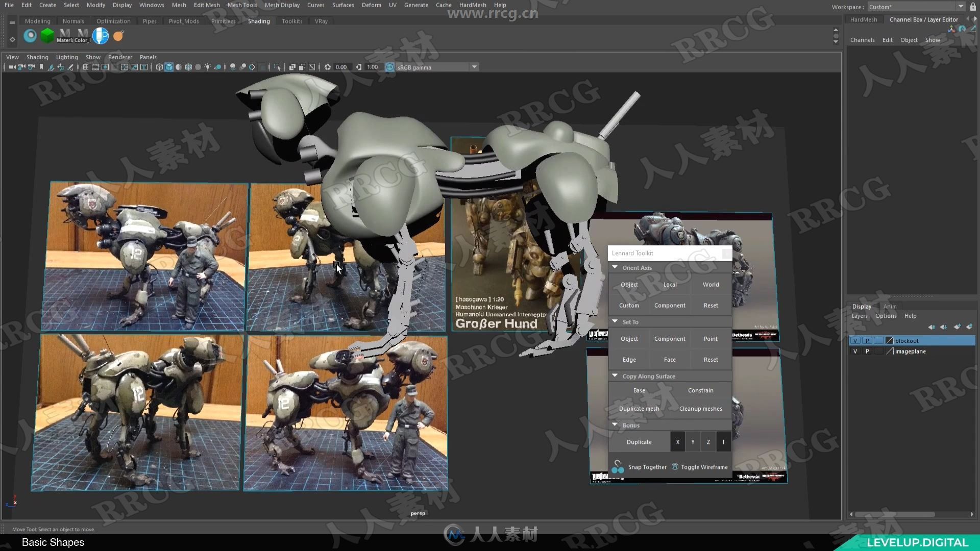Click the speed dial icon in Channel Box
This screenshot has width=980, height=551.
click(962, 29)
